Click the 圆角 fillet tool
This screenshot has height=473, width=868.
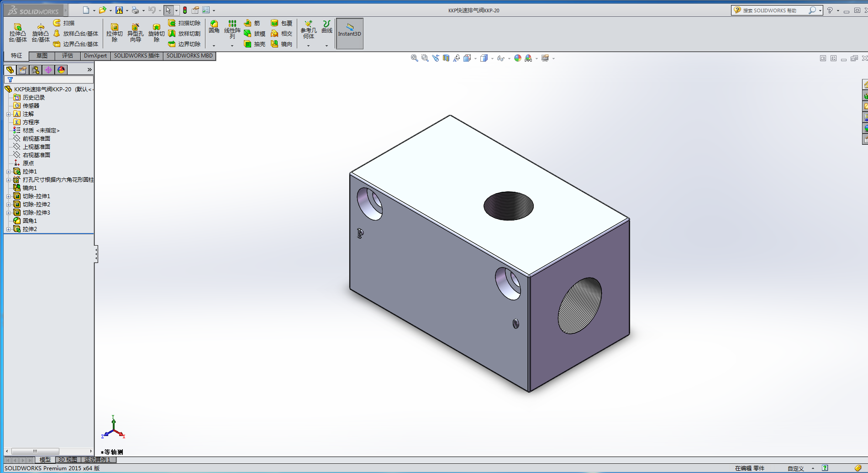214,27
